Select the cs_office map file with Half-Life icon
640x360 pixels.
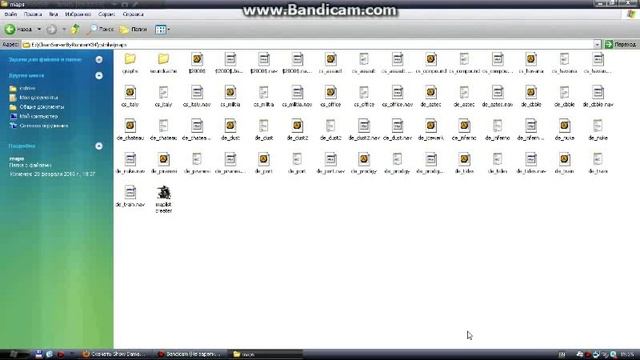[331, 96]
